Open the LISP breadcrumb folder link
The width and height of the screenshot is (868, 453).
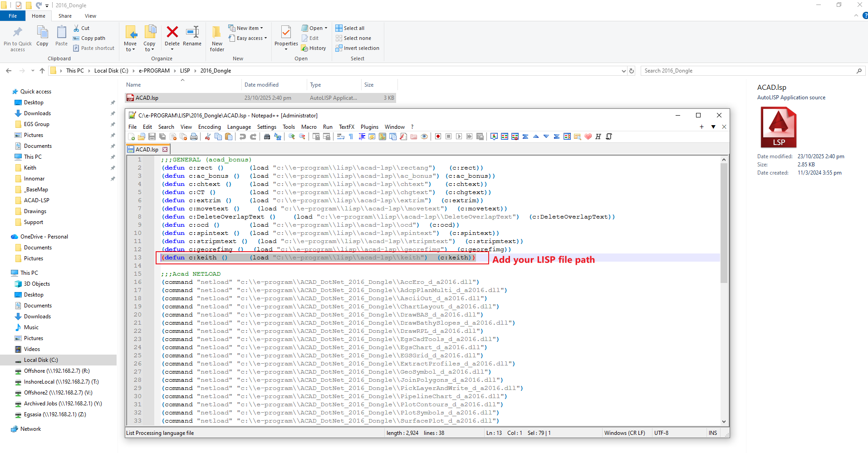tap(185, 70)
